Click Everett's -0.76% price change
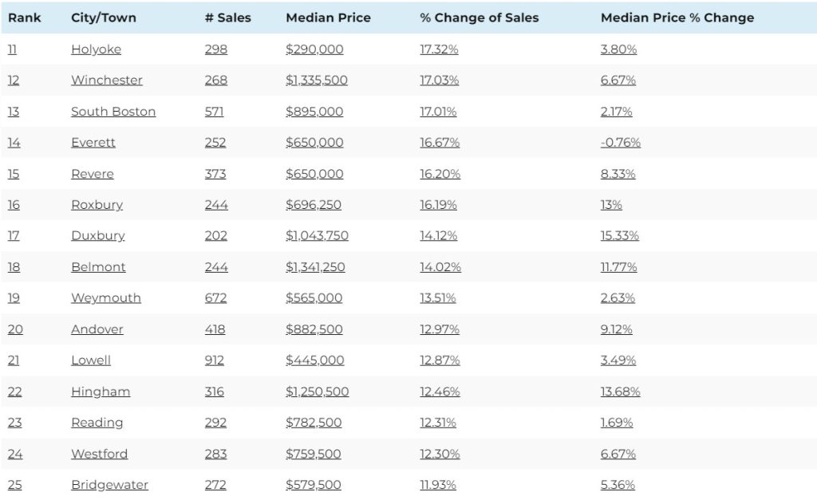Image resolution: width=817 pixels, height=504 pixels. tap(620, 143)
